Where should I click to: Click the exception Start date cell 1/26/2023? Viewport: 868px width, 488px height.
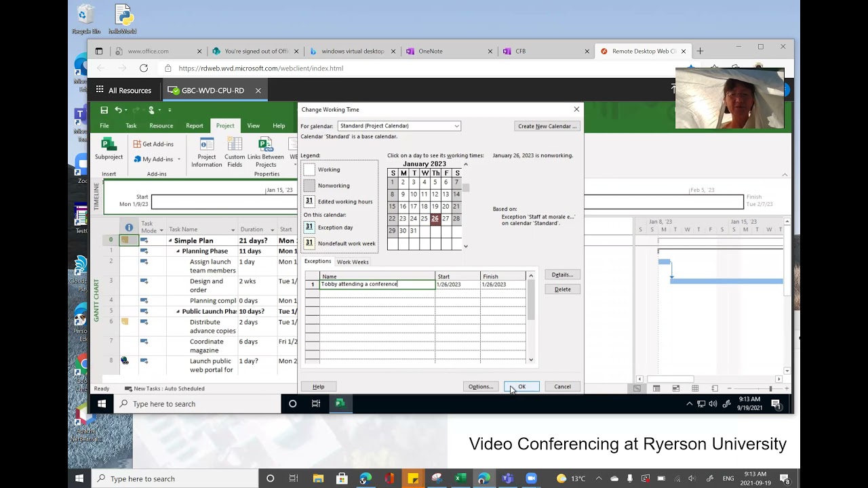click(458, 285)
